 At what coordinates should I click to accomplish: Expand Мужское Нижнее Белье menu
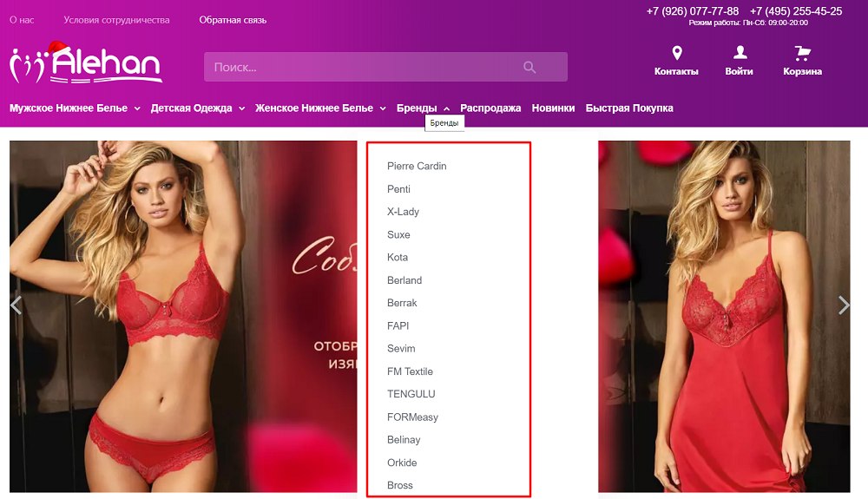[x=75, y=108]
